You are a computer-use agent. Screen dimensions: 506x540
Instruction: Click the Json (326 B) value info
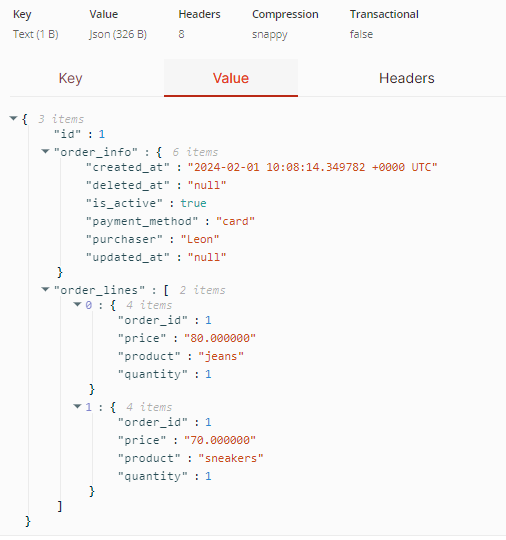pyautogui.click(x=118, y=34)
